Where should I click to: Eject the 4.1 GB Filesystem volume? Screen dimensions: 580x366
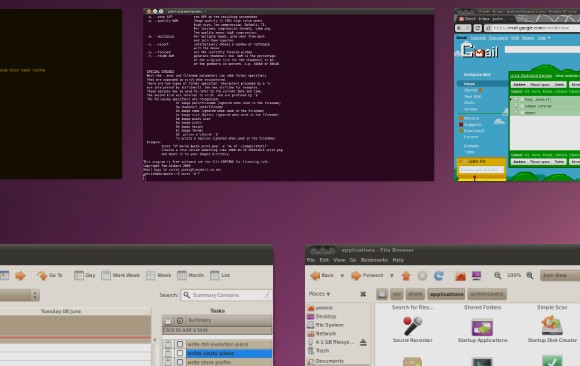[363, 342]
